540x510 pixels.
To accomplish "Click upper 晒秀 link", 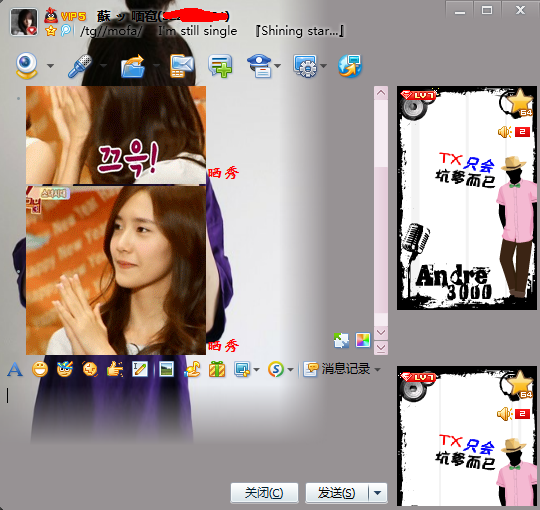I will pos(224,172).
